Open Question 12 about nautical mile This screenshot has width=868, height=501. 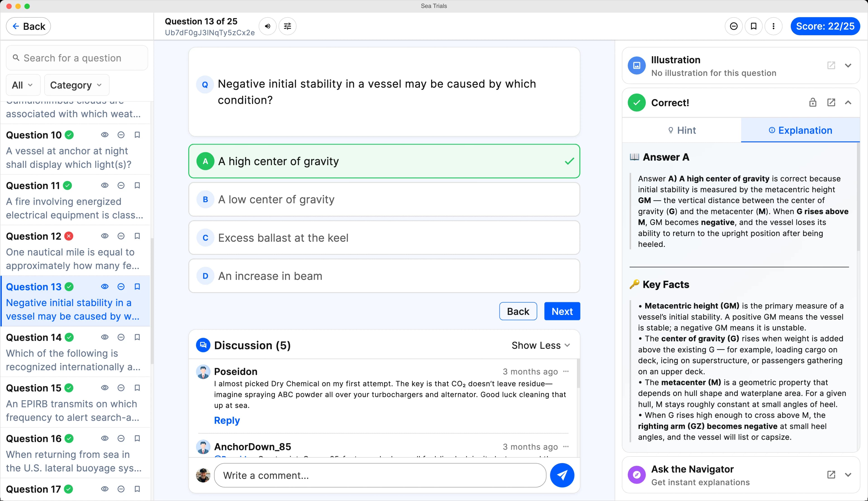tap(75, 250)
